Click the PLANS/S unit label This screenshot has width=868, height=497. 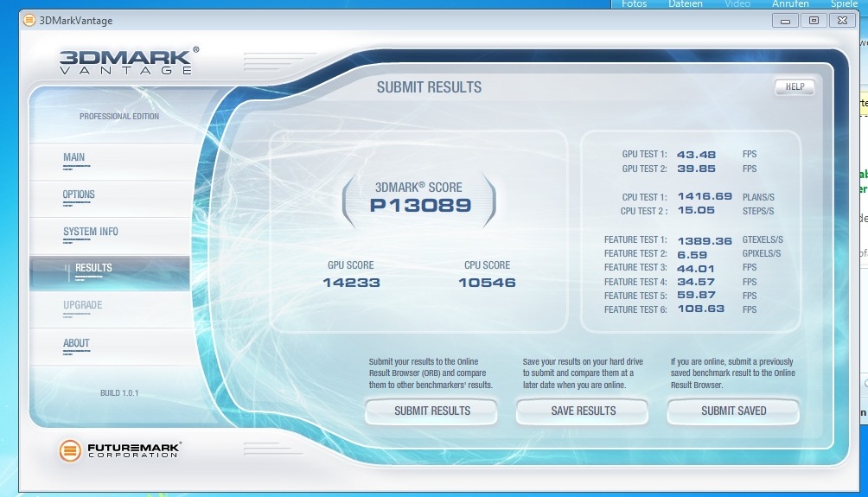[x=758, y=197]
